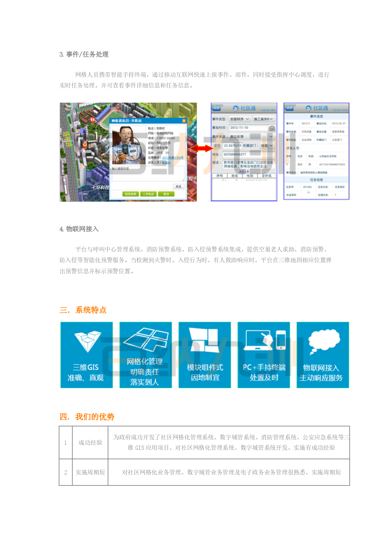Click the 物联网接入 cloud bubble tile
Screen dimensions: 392x554
(323, 355)
